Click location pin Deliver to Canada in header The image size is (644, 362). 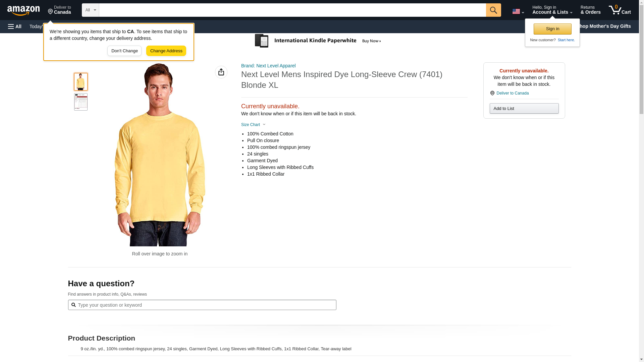(59, 10)
